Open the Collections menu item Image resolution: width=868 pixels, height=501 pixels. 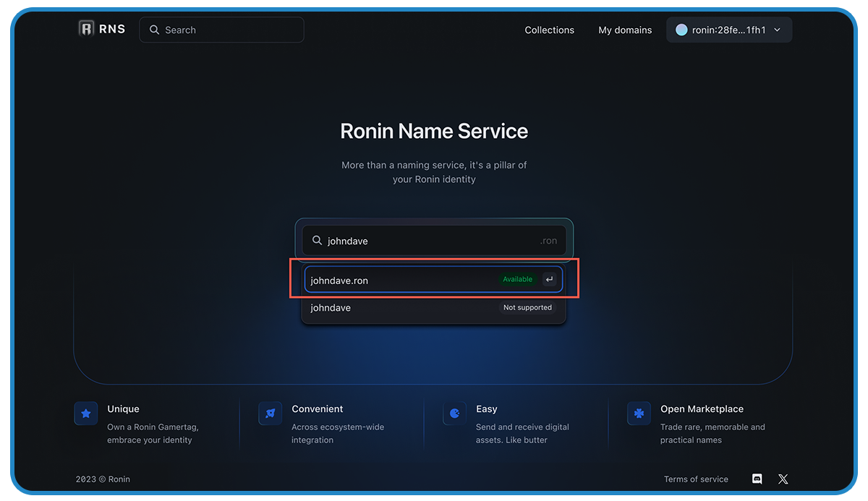click(x=549, y=30)
